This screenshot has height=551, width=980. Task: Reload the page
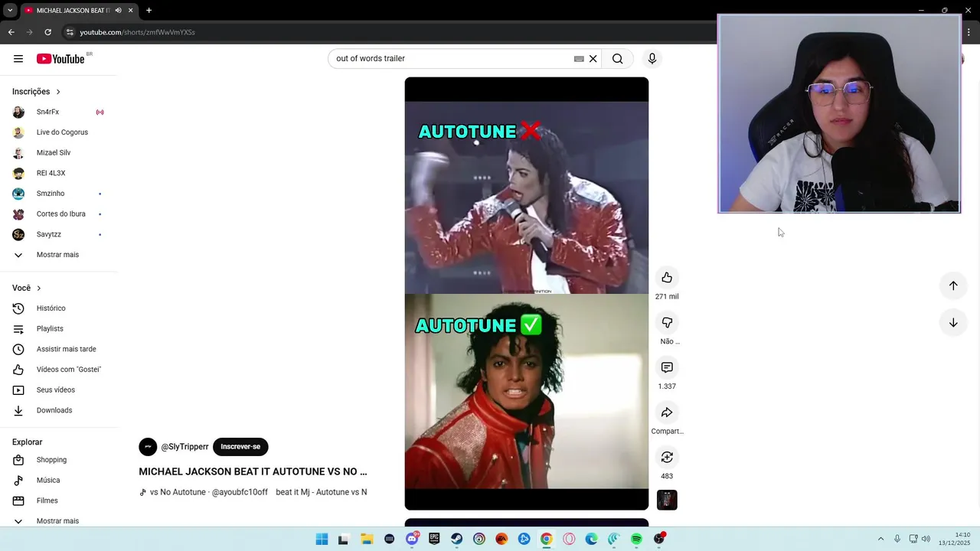pyautogui.click(x=47, y=32)
